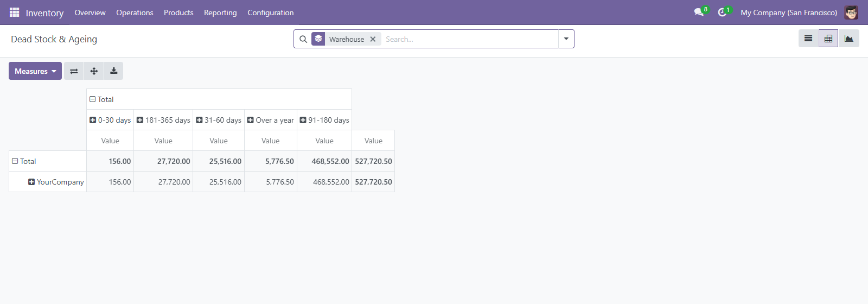Viewport: 868px width, 304px height.
Task: Click the search magnifier icon
Action: pos(303,39)
